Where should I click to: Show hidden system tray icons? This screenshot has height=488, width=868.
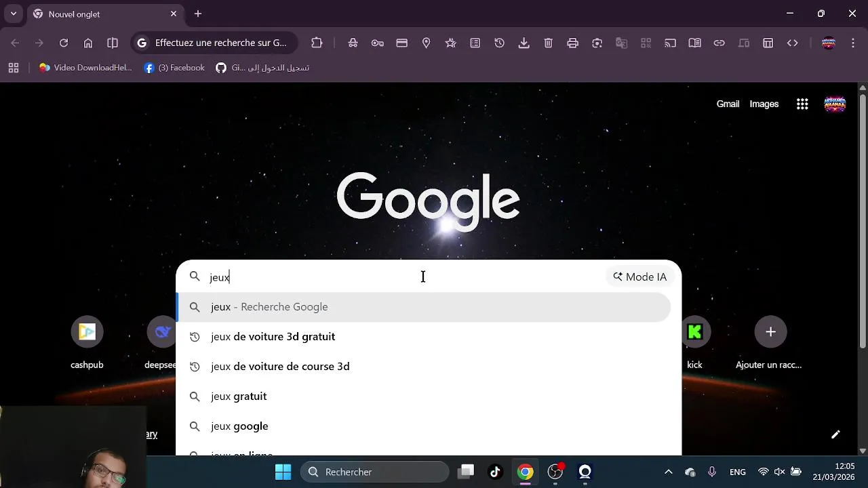click(x=668, y=472)
